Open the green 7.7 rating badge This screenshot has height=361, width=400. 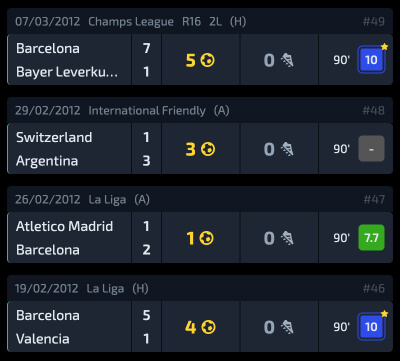[371, 238]
